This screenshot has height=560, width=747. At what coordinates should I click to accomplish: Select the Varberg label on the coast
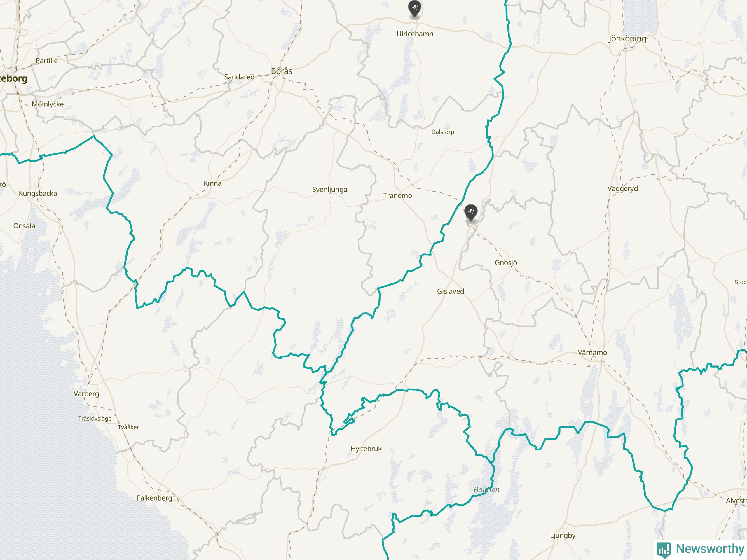(x=86, y=394)
